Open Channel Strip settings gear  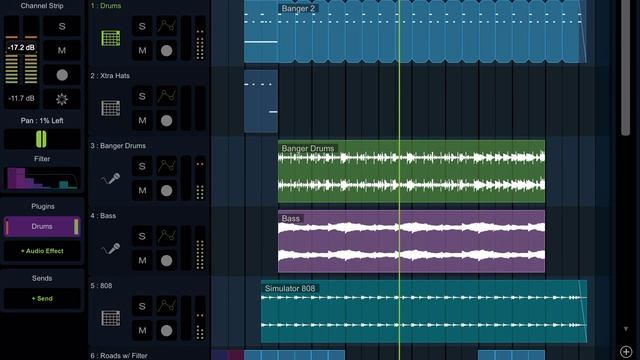click(62, 99)
